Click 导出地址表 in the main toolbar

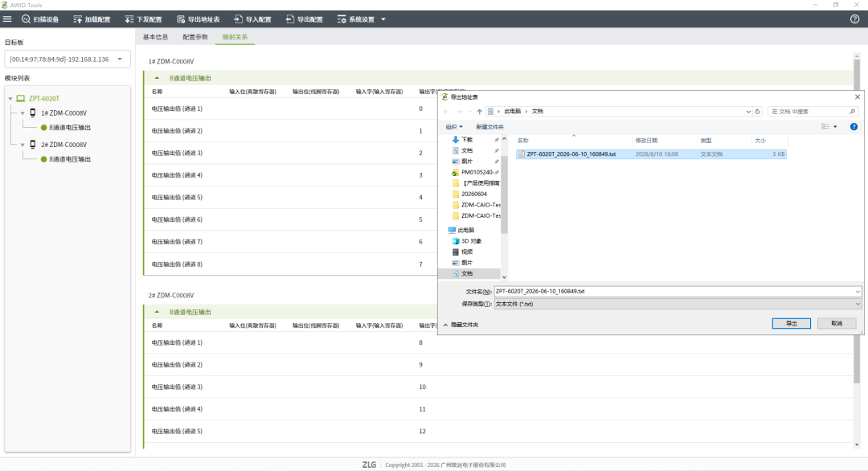click(199, 19)
